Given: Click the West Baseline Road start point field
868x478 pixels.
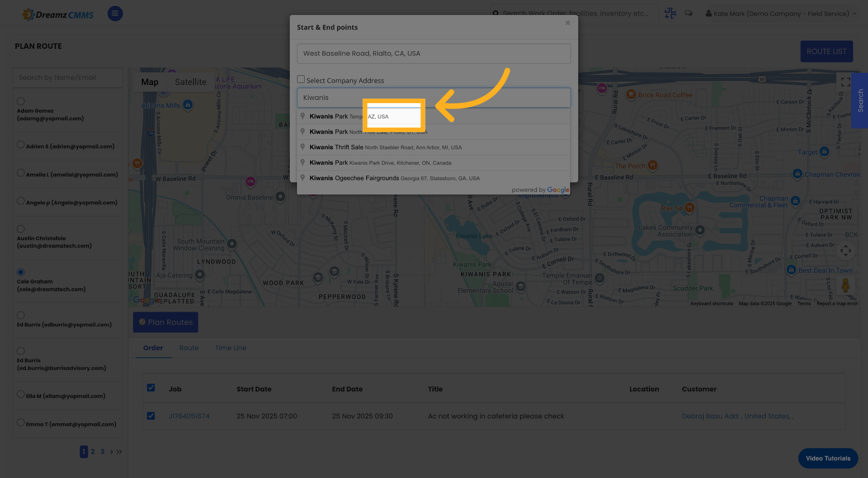Looking at the screenshot, I should tap(434, 53).
